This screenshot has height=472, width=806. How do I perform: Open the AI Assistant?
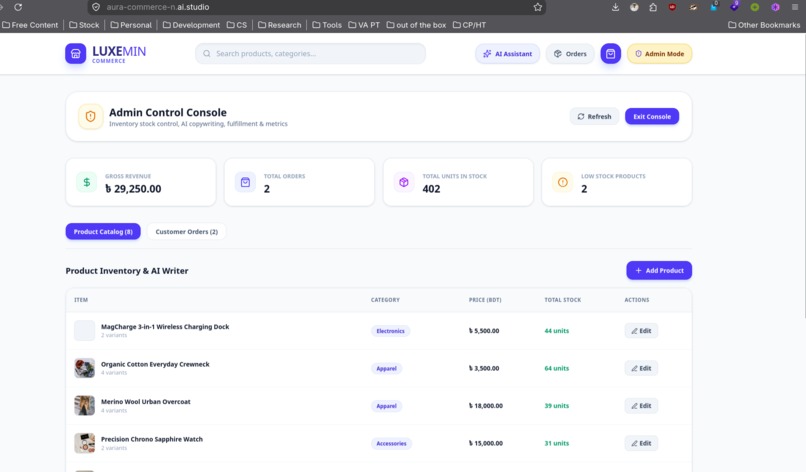(x=507, y=53)
